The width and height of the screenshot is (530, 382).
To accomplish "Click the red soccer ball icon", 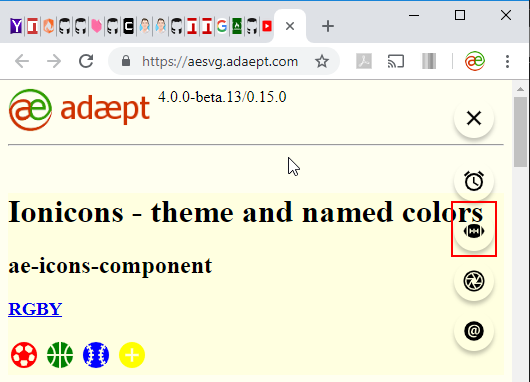I will click(24, 355).
